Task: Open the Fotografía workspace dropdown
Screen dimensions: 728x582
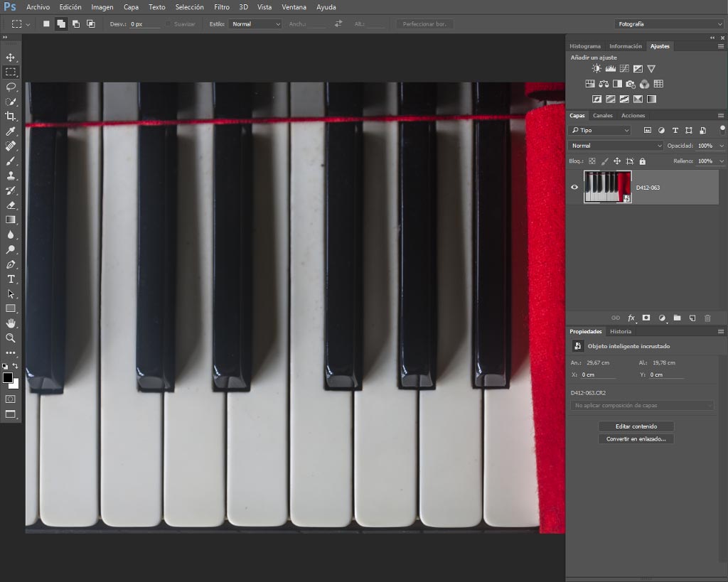Action: click(669, 24)
